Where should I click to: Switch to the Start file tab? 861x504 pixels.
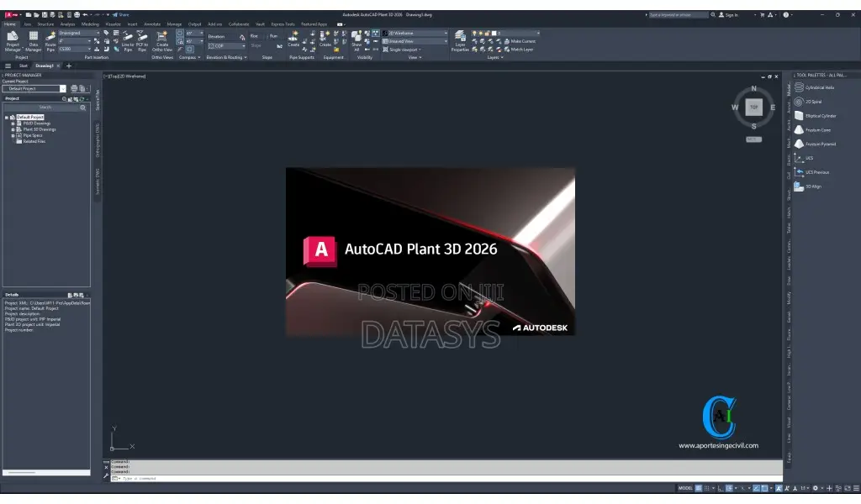(23, 66)
